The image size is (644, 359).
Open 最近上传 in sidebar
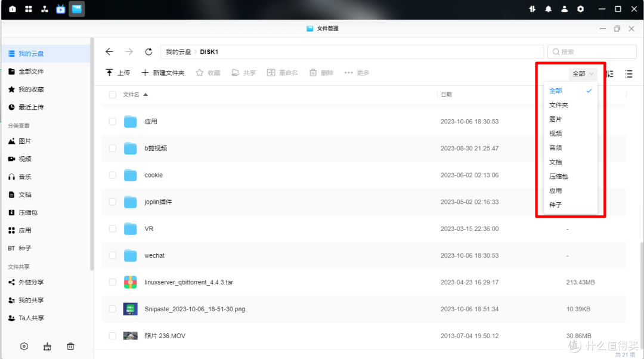pos(46,107)
